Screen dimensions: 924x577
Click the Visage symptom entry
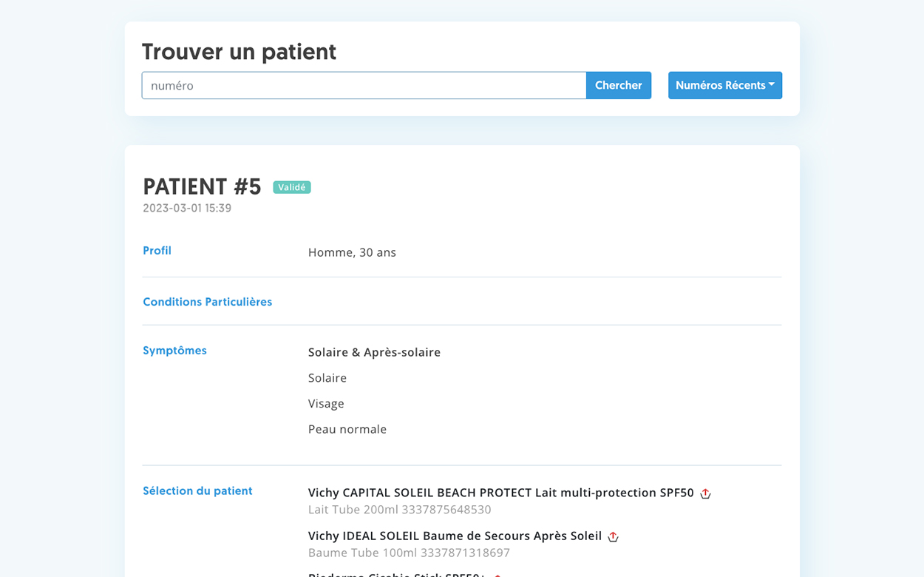coord(326,404)
